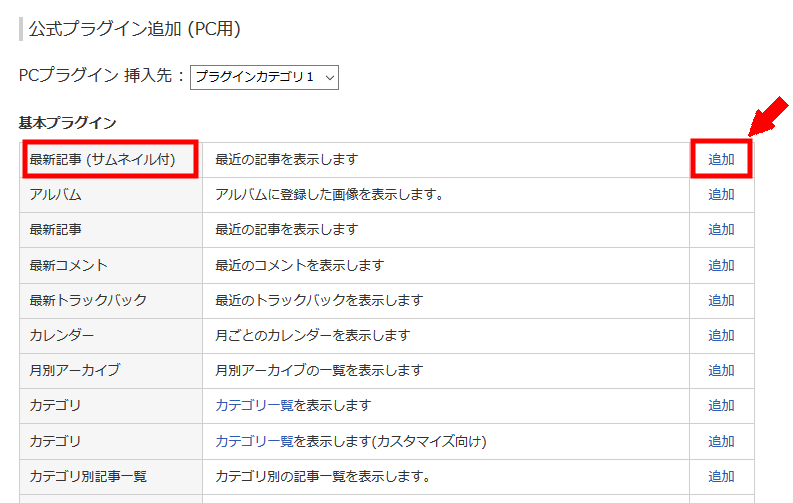Click the 最新トラックバック name cell

(x=111, y=300)
